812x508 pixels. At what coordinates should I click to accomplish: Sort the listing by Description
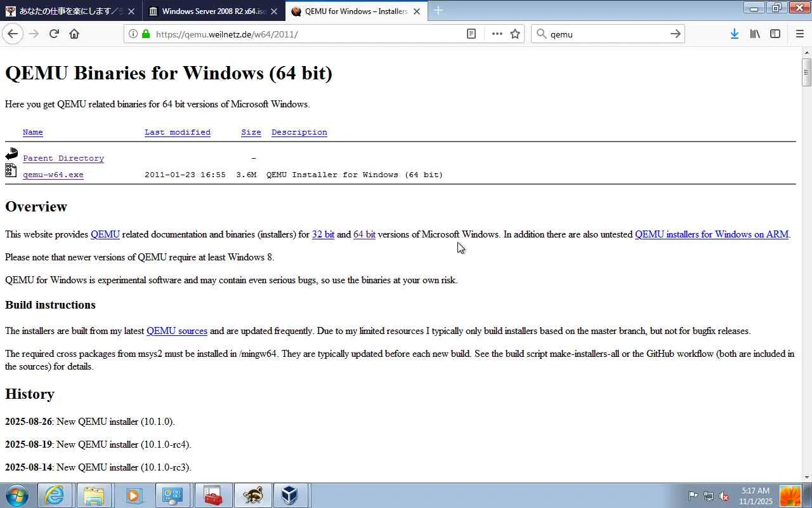point(299,132)
